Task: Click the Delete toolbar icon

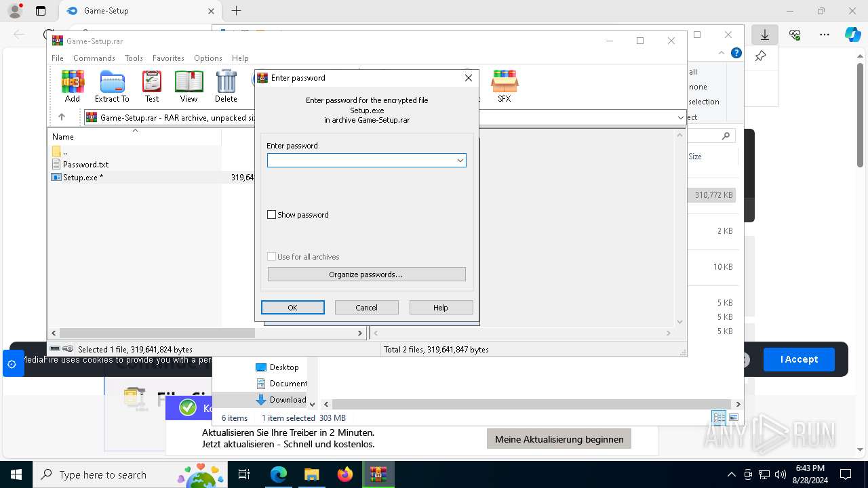Action: coord(226,86)
